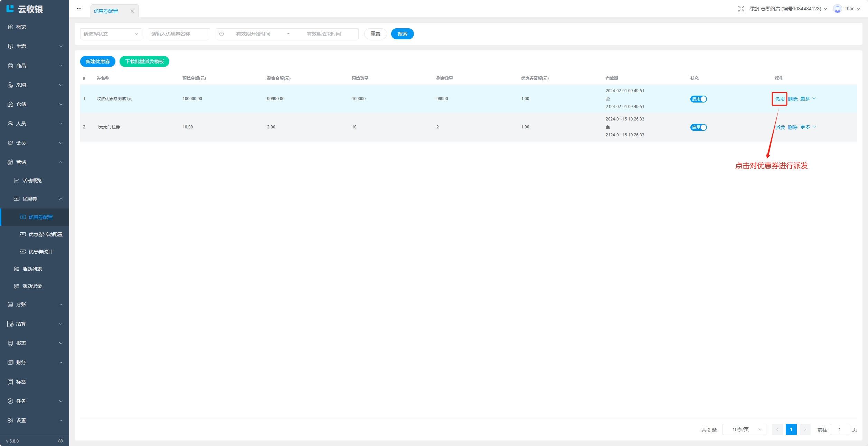
Task: Click the 标签 bookmark icon in sidebar
Action: [x=10, y=382]
